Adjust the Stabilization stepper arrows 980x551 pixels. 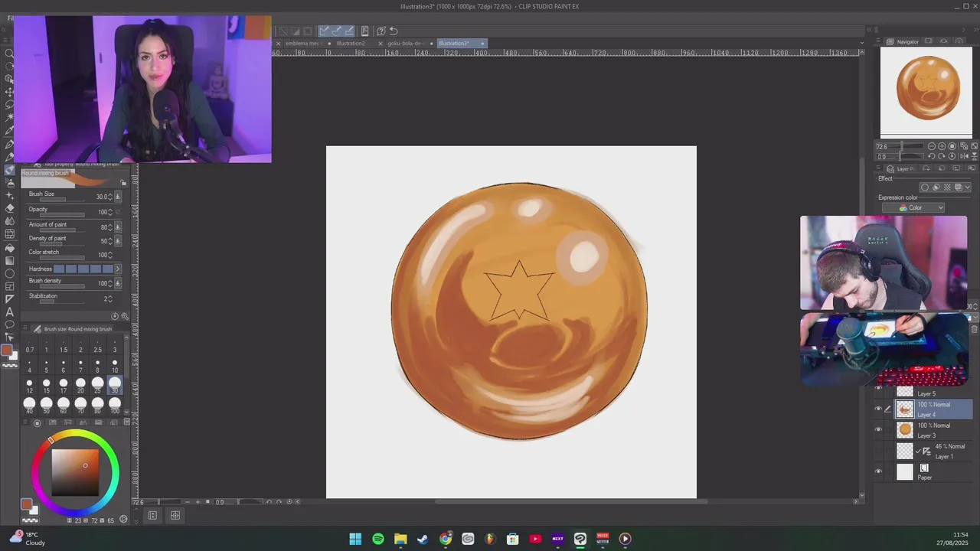click(110, 298)
